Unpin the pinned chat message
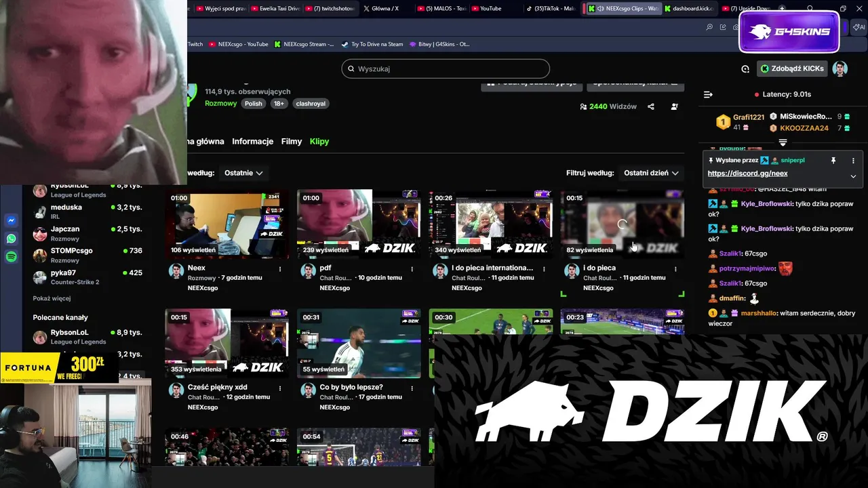Viewport: 868px width, 488px height. click(x=833, y=161)
